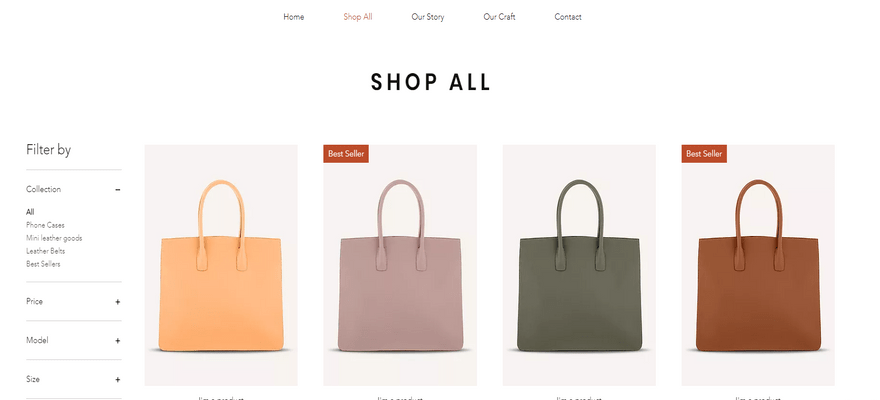Open the Contact page
The image size is (880, 400).
click(x=568, y=17)
